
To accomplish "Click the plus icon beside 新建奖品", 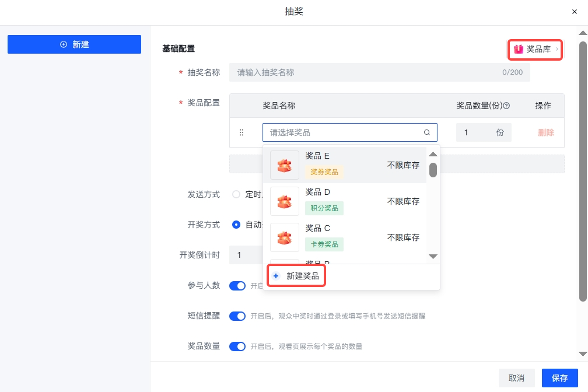I will pyautogui.click(x=276, y=276).
